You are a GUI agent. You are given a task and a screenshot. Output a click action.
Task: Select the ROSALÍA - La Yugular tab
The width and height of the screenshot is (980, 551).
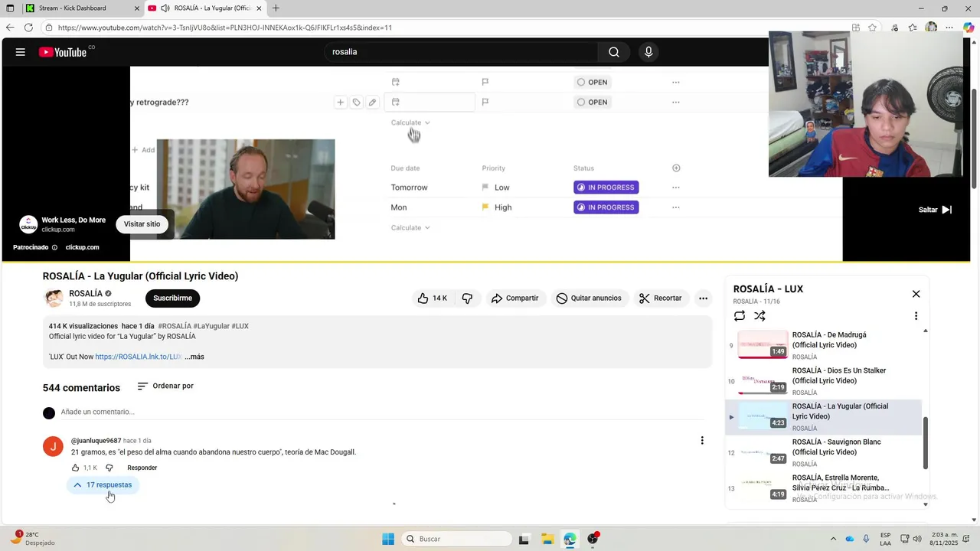(x=205, y=8)
